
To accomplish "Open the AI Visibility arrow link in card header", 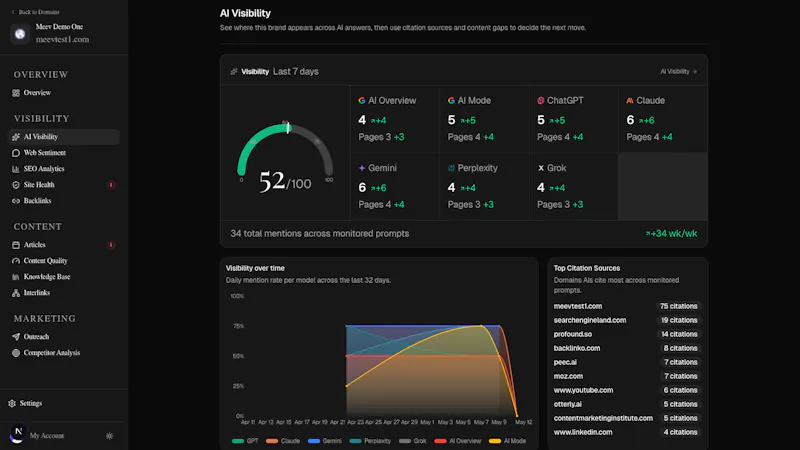I will [679, 71].
